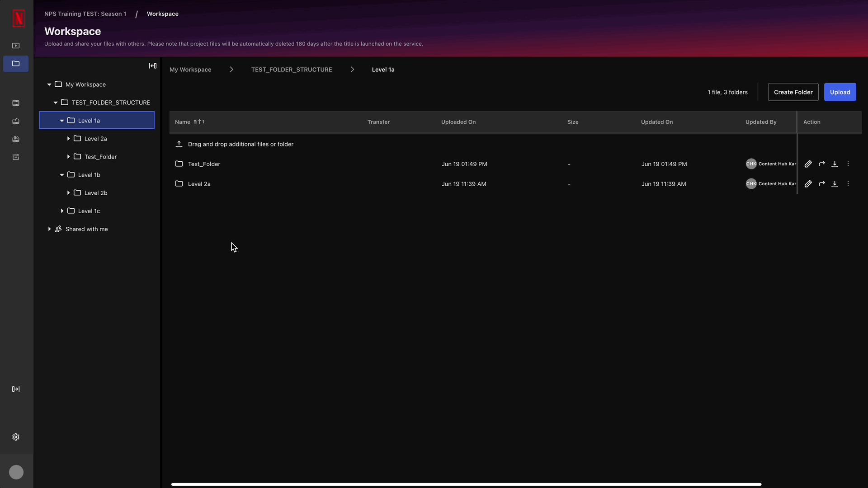Select Level 1c folder in sidebar

point(90,210)
